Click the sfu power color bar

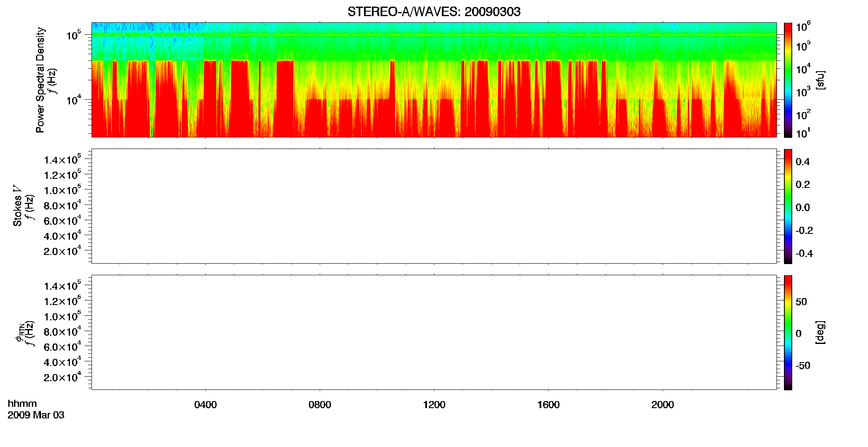click(x=788, y=79)
